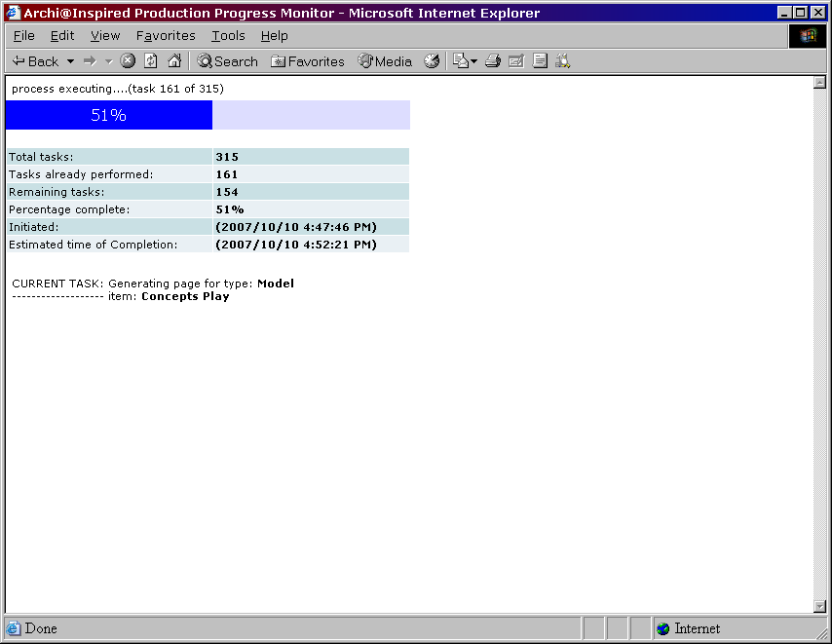832x644 pixels.
Task: Open the Help menu
Action: coord(274,36)
